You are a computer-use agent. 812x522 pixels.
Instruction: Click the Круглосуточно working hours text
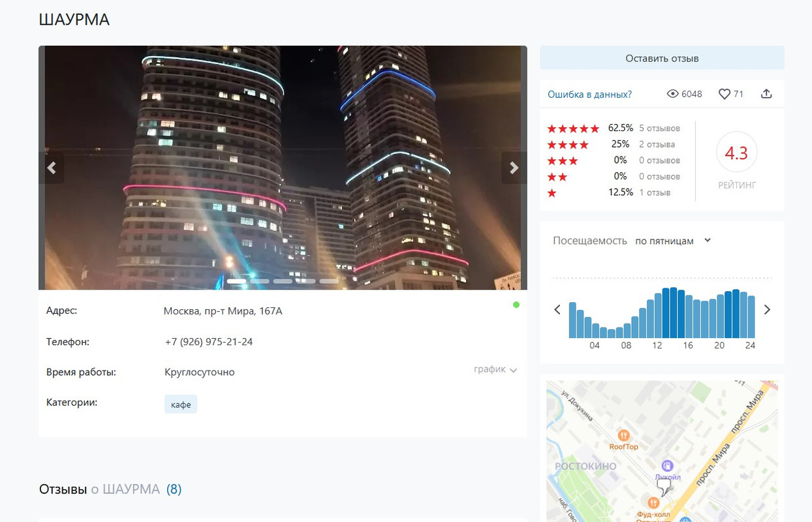[200, 373]
